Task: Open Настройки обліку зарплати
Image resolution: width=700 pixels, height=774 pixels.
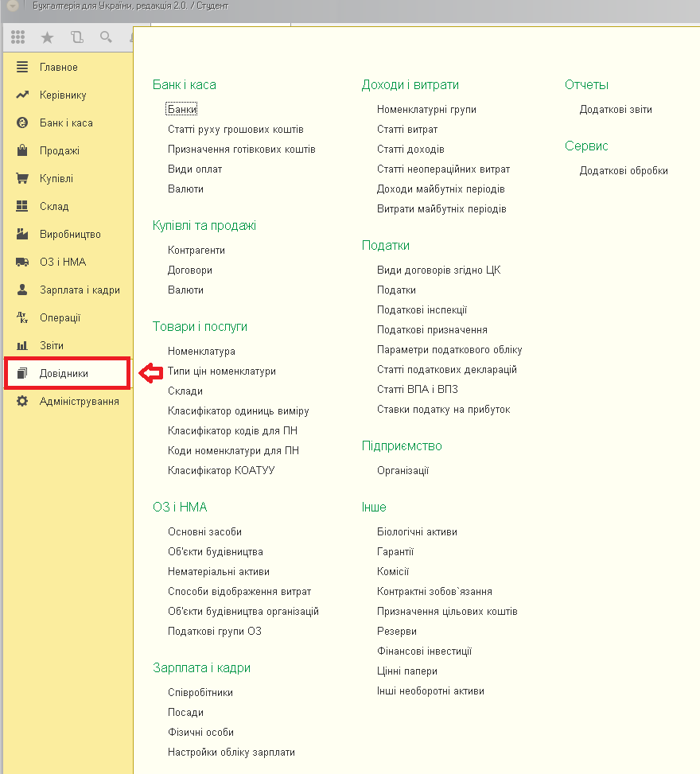Action: 231,753
